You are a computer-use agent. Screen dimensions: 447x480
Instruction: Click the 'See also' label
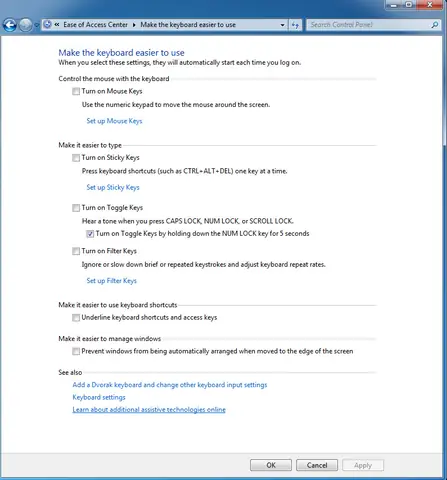pyautogui.click(x=70, y=372)
